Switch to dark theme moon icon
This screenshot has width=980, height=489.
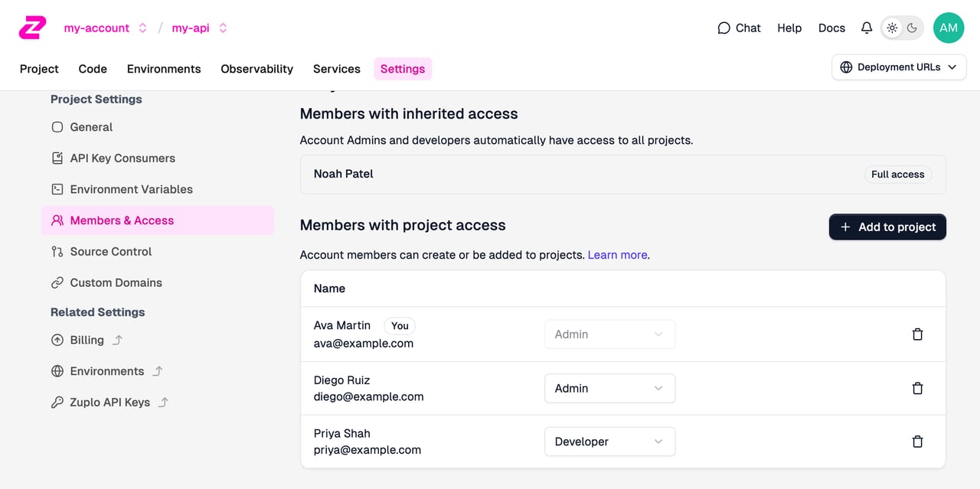click(912, 28)
